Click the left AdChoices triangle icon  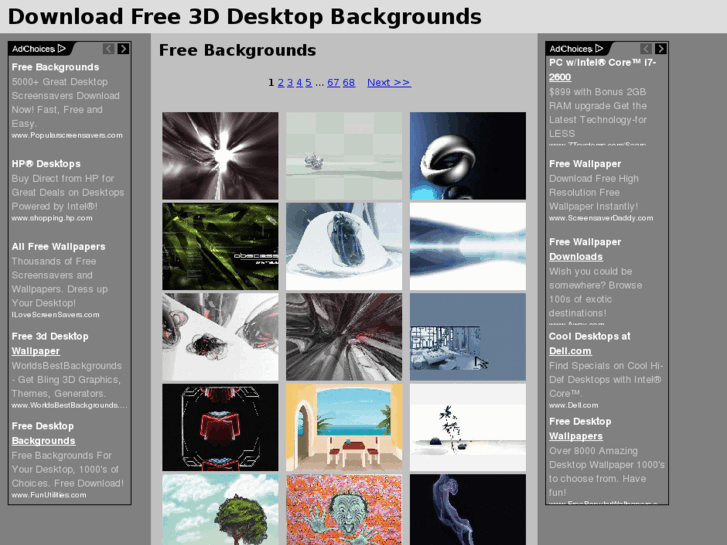click(62, 48)
